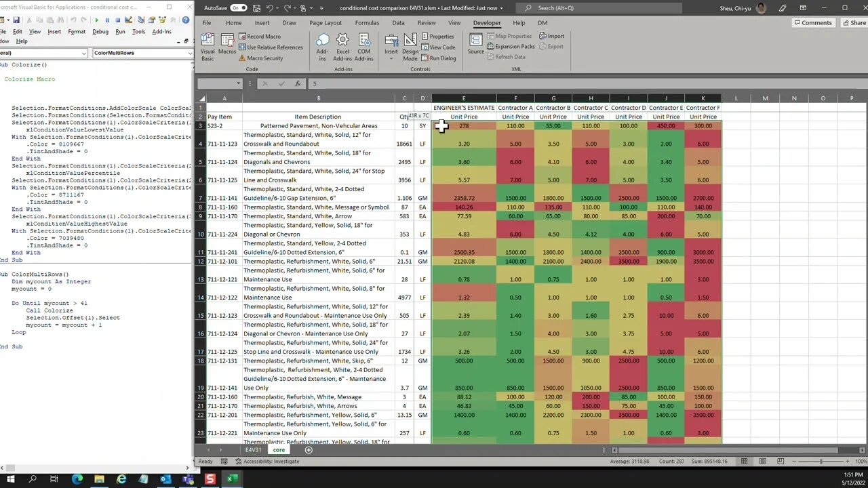Image resolution: width=868 pixels, height=488 pixels.
Task: Switch to the Page Layout tab
Action: [x=325, y=22]
